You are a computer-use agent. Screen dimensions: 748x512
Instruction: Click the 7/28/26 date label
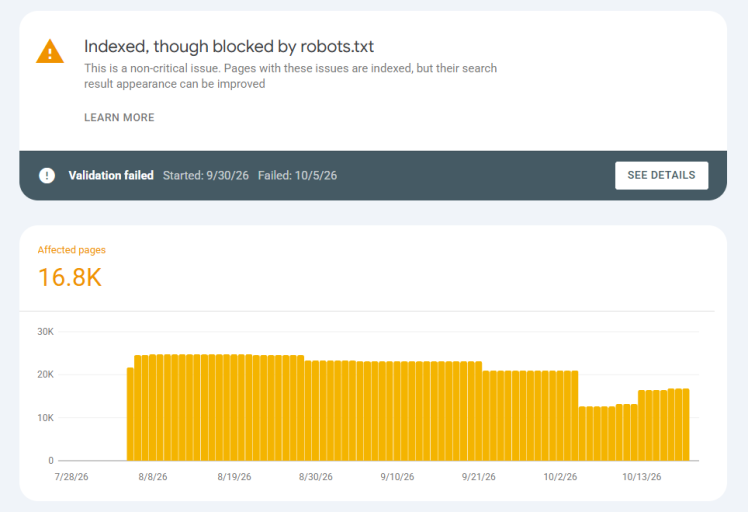(x=72, y=477)
